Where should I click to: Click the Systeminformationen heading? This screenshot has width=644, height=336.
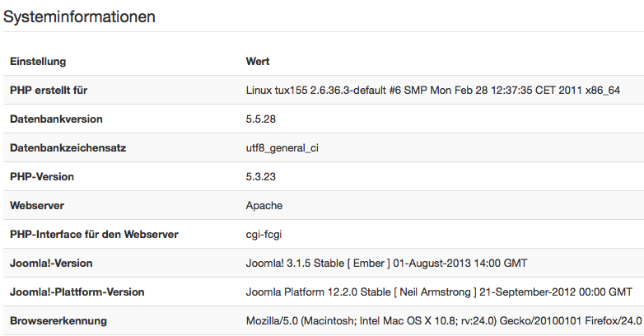79,16
